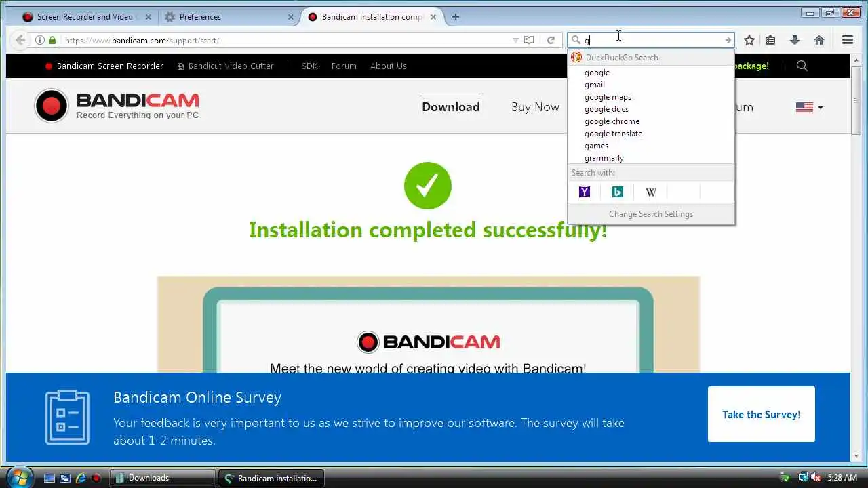Select 'gmail' search suggestion
The image size is (868, 488).
[651, 85]
